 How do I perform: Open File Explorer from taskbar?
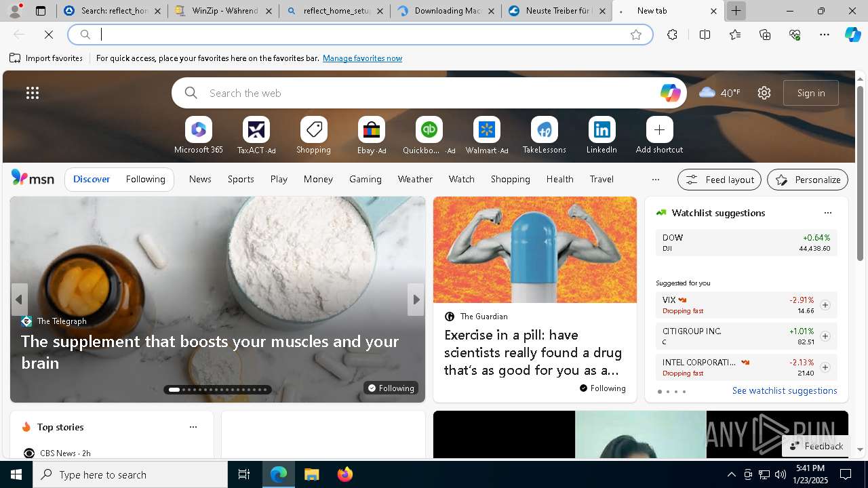coord(311,474)
